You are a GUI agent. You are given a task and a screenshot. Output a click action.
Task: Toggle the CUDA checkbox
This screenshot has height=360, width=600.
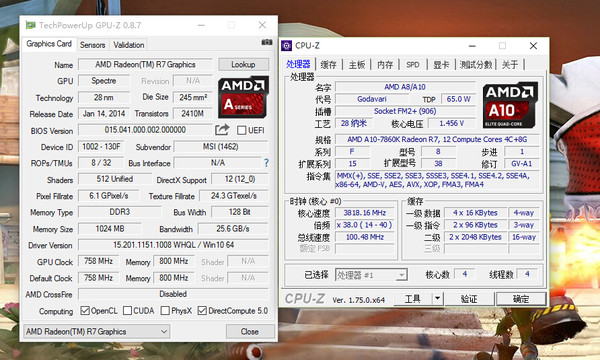click(x=127, y=311)
